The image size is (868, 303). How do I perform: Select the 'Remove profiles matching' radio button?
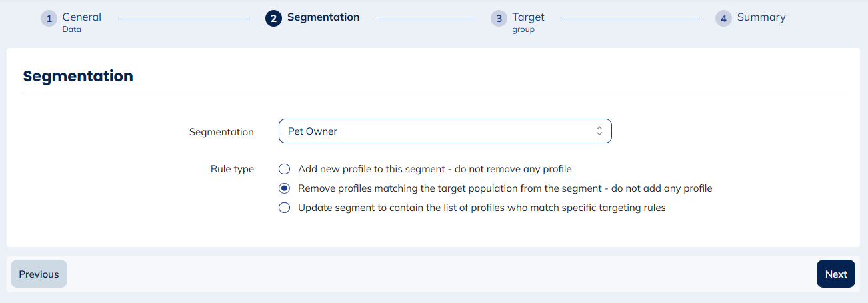coord(285,188)
